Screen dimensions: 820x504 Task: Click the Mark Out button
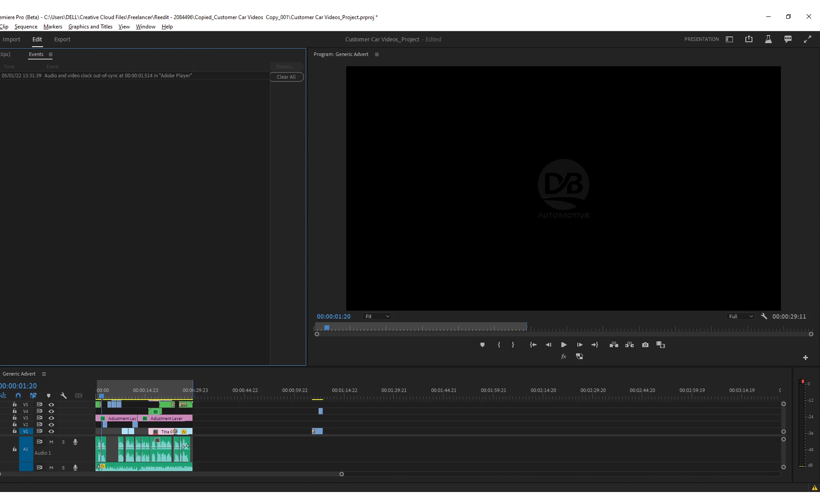point(513,345)
